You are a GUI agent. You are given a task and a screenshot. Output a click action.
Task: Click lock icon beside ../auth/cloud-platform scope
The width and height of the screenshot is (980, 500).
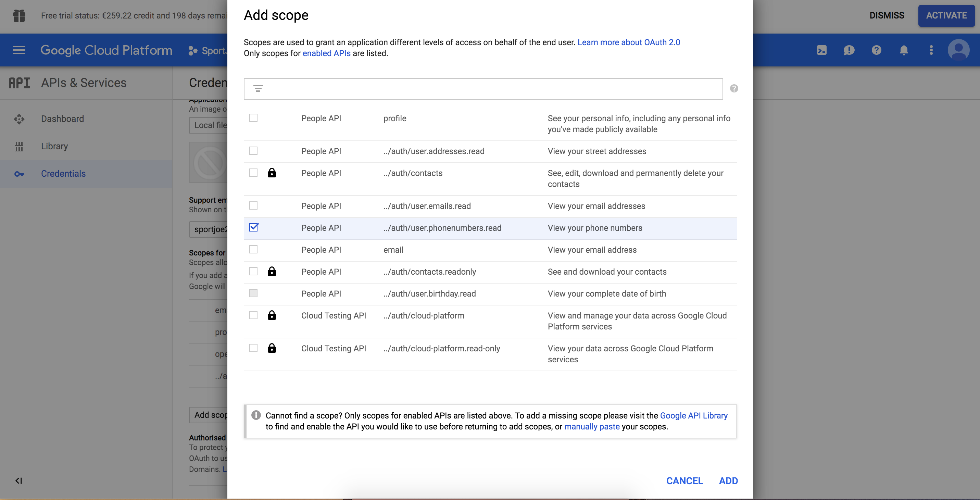[x=272, y=315]
